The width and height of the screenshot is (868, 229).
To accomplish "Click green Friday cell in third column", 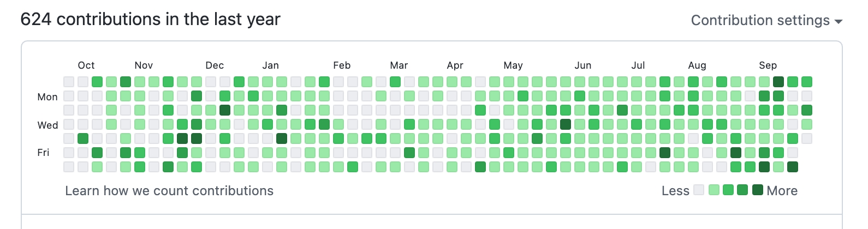I will click(97, 153).
